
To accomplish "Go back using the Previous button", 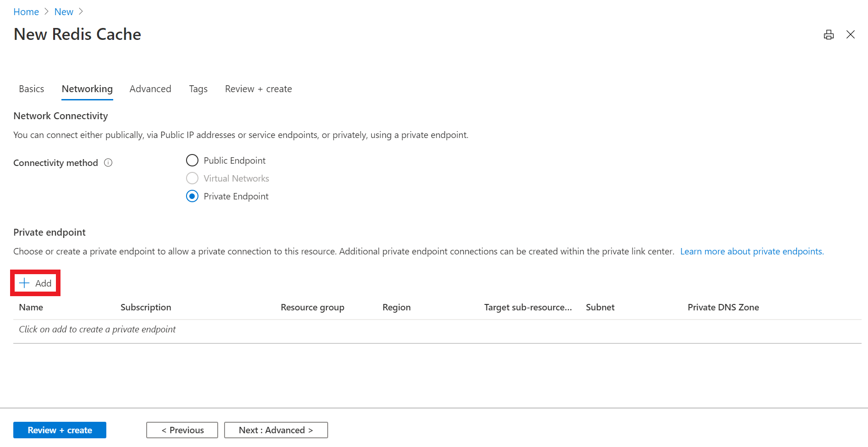I will 182,430.
